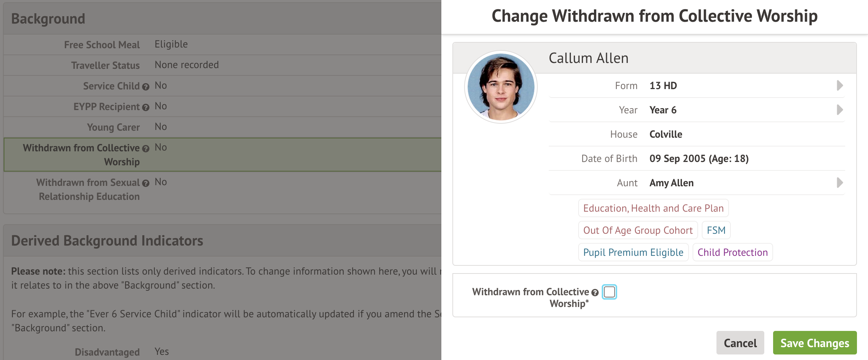Open Callum Allen's profile photo
Image resolution: width=868 pixels, height=360 pixels.
[x=501, y=87]
